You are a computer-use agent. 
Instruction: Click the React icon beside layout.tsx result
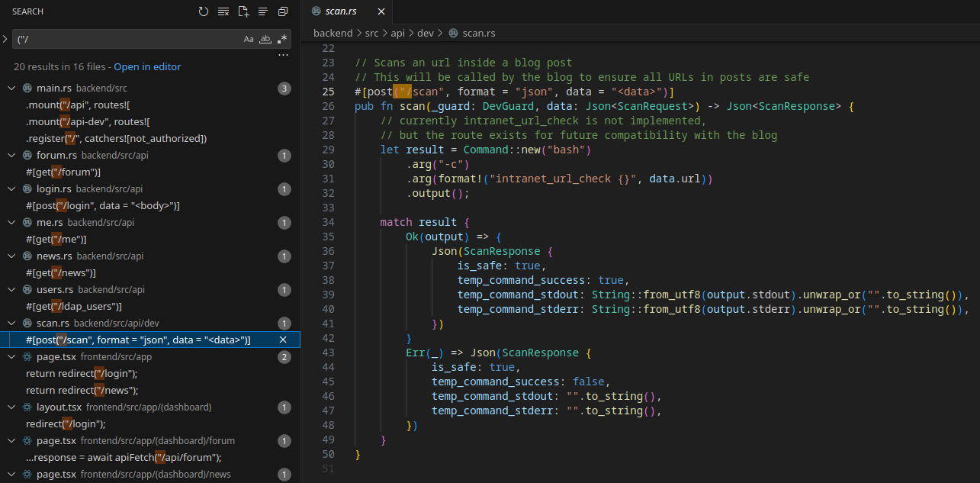[27, 407]
